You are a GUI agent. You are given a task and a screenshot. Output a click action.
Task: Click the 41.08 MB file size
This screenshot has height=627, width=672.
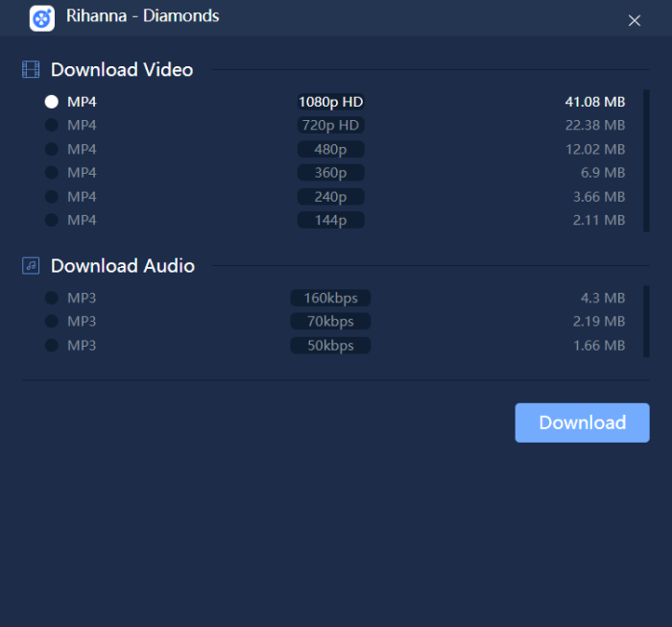(595, 102)
